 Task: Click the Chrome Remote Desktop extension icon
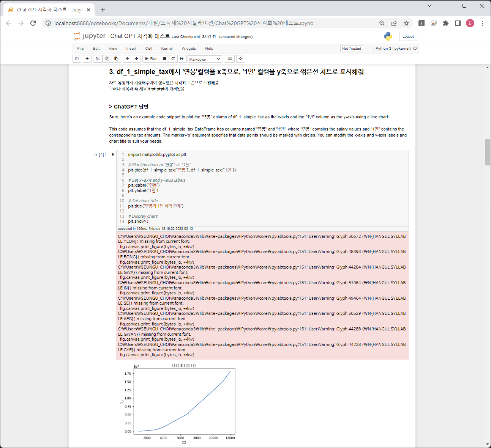pos(434,23)
